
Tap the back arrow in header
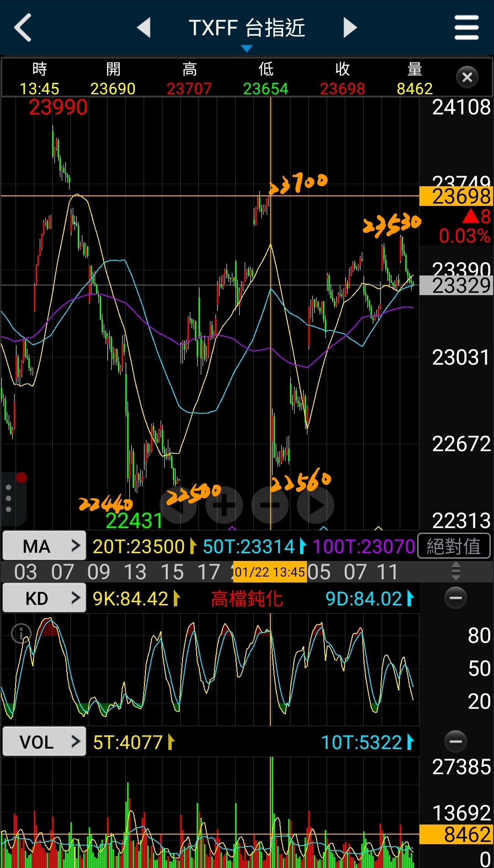[23, 27]
